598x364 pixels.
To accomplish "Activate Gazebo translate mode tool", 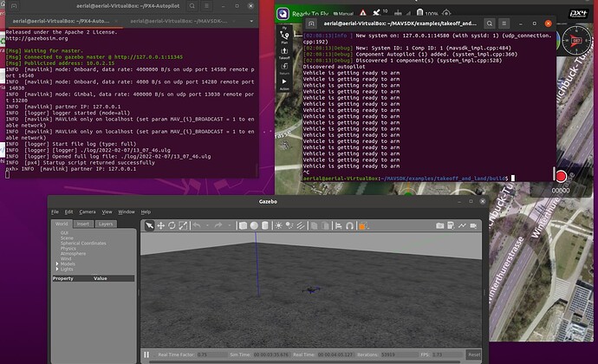I will coord(160,226).
